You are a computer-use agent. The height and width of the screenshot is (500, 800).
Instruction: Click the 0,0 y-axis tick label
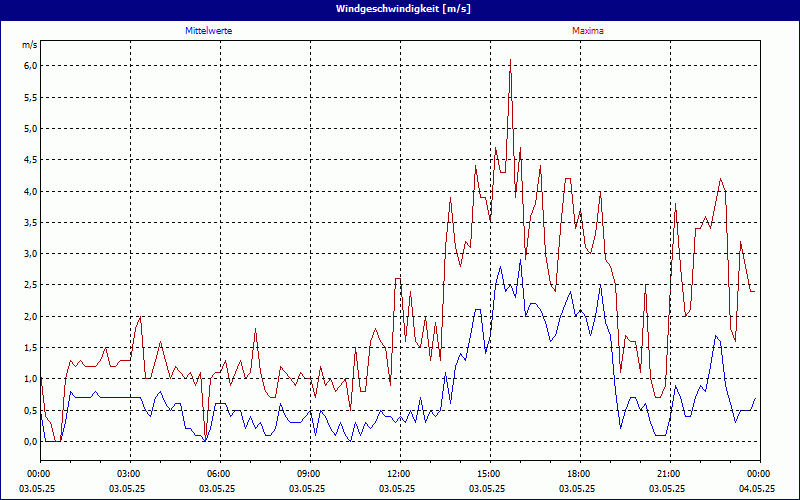(30, 441)
